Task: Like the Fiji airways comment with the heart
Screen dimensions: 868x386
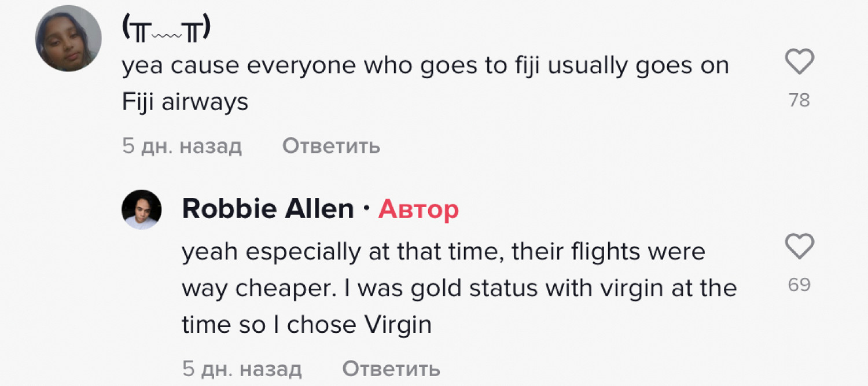Action: click(799, 62)
